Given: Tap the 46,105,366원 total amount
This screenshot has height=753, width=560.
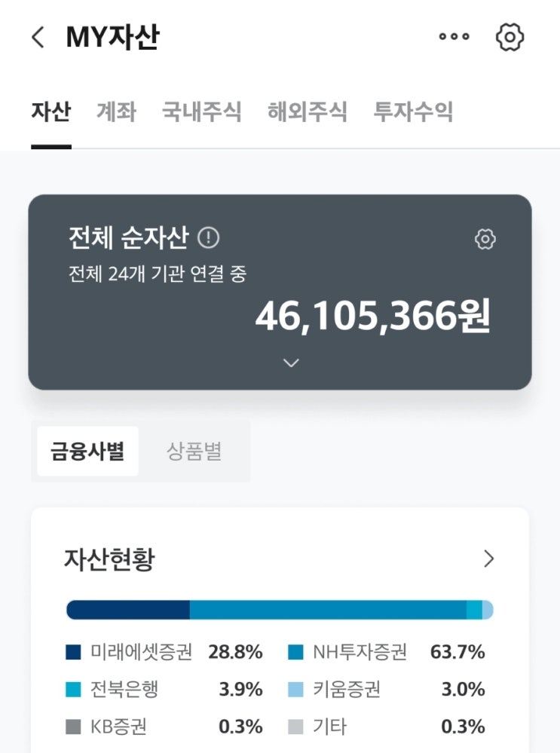Looking at the screenshot, I should coord(373,317).
